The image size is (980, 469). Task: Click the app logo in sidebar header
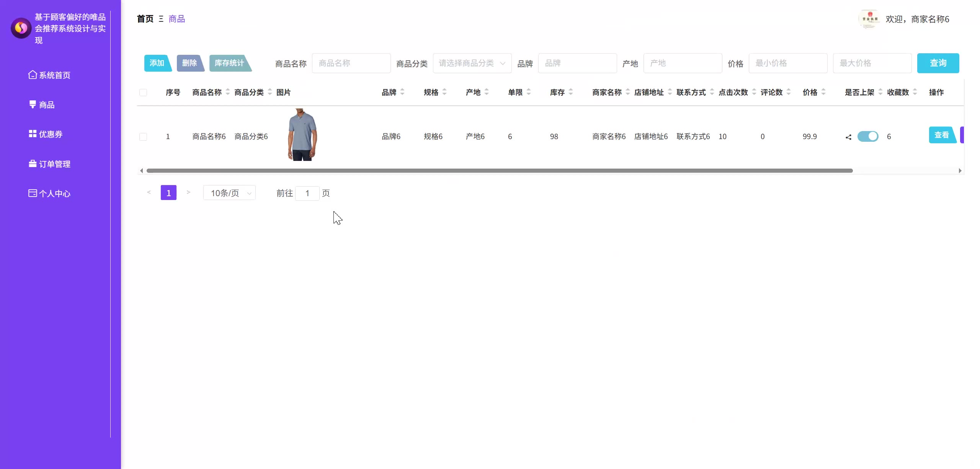pos(21,28)
